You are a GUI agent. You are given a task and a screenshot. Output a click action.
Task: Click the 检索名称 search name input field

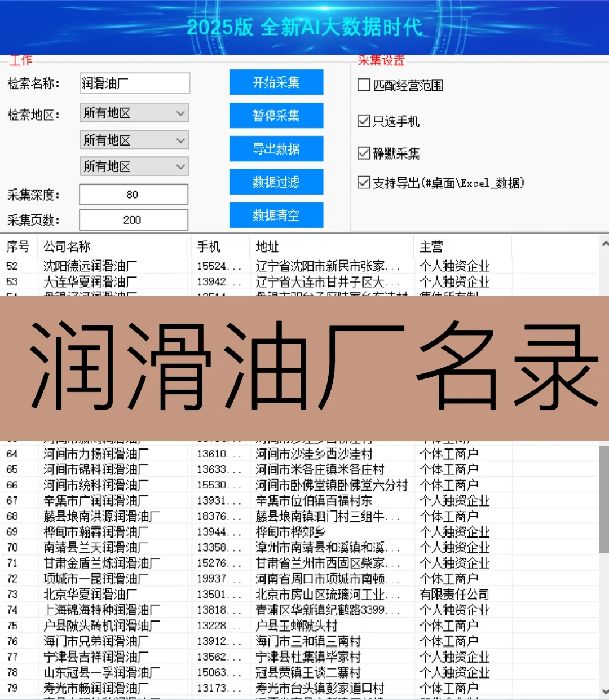134,83
